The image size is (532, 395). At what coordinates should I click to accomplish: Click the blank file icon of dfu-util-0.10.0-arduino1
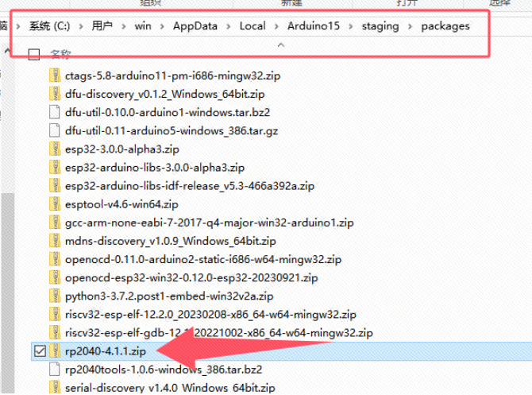pos(55,112)
